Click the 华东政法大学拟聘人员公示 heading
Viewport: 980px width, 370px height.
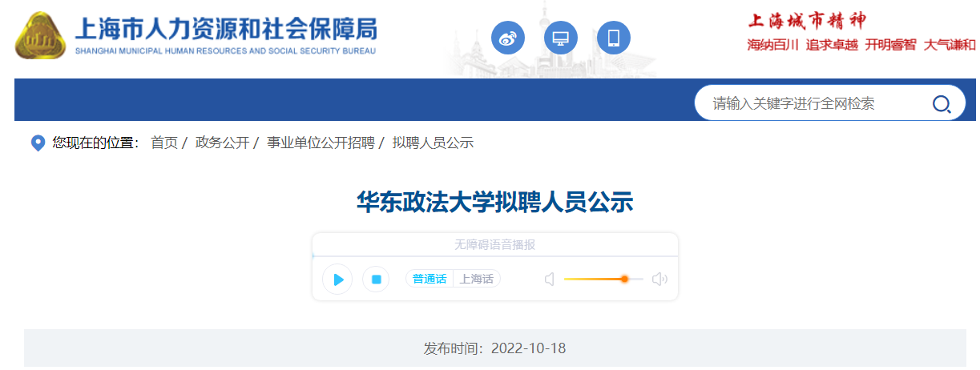tap(495, 202)
